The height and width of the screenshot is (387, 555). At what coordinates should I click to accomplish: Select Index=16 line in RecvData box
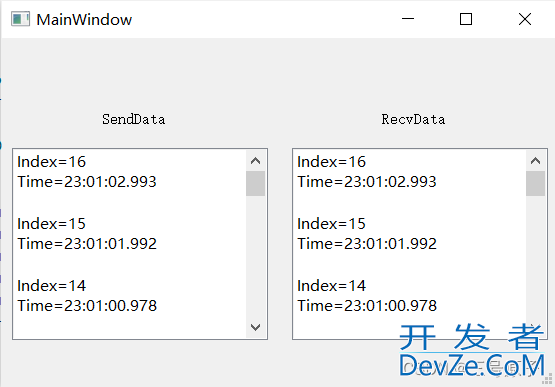pyautogui.click(x=332, y=162)
